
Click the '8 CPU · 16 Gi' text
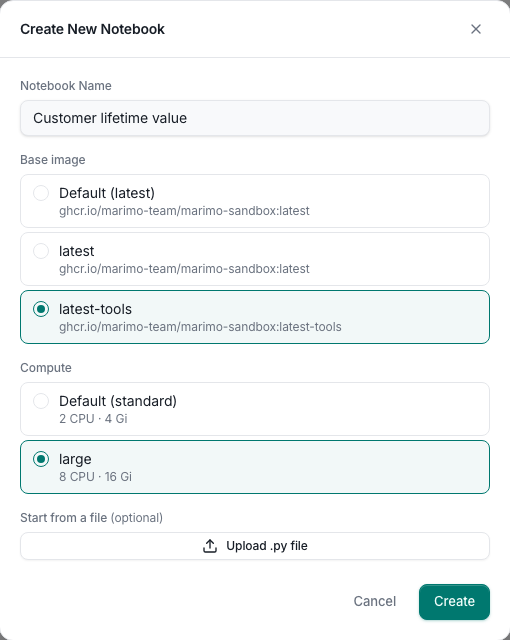click(95, 477)
